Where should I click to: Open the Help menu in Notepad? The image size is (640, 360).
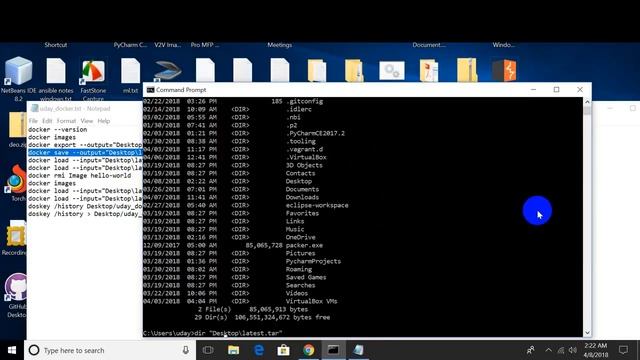(x=104, y=121)
